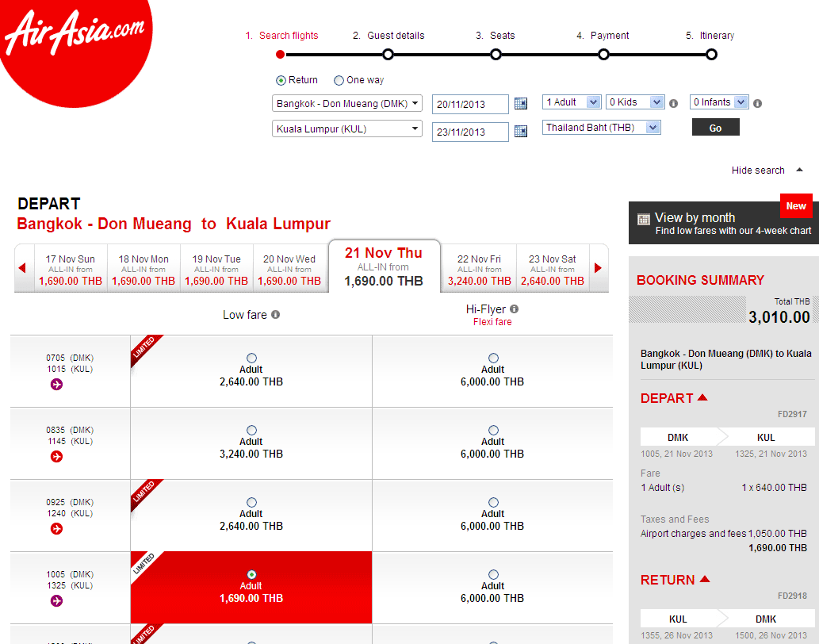
Task: Click the Hi-Flyer info icon
Action: point(514,309)
